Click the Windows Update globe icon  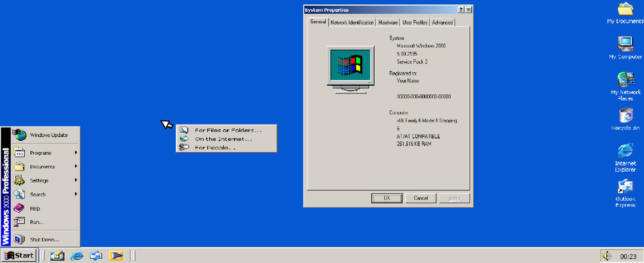pos(19,135)
